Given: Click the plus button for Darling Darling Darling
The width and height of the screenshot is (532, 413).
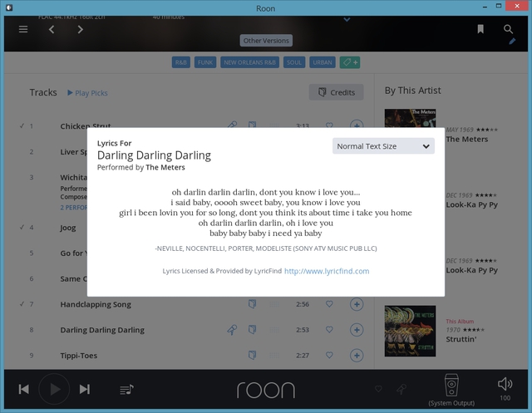Looking at the screenshot, I should pyautogui.click(x=357, y=330).
